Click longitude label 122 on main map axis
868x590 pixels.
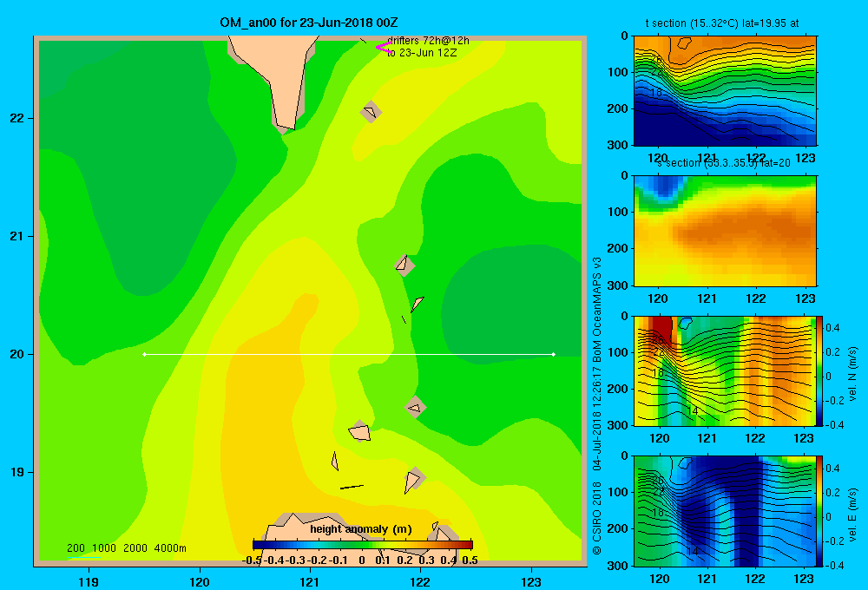pos(420,581)
